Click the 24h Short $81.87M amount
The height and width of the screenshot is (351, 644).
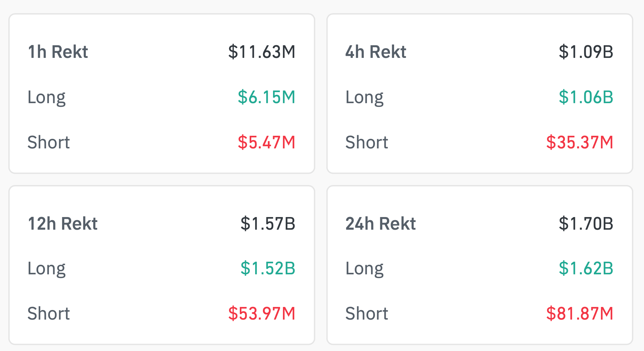[580, 313]
